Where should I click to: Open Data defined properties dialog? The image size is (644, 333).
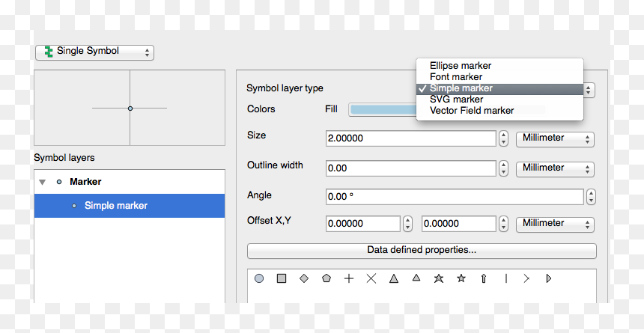point(422,251)
